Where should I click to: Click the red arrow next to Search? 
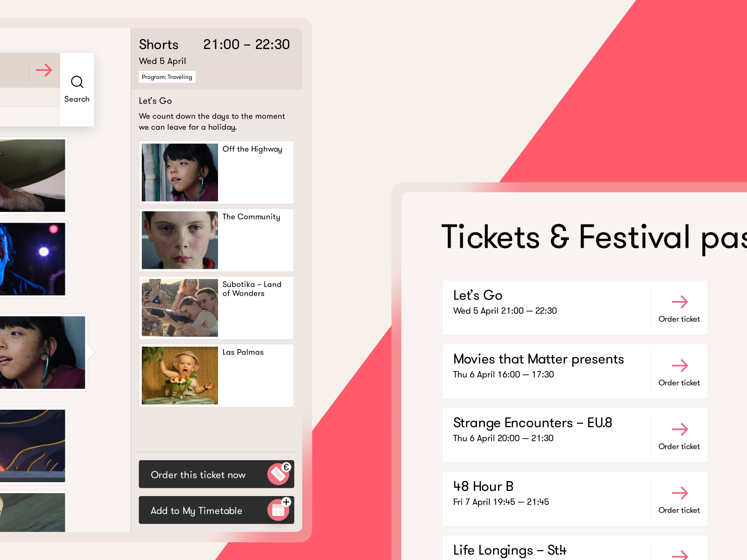pyautogui.click(x=44, y=70)
